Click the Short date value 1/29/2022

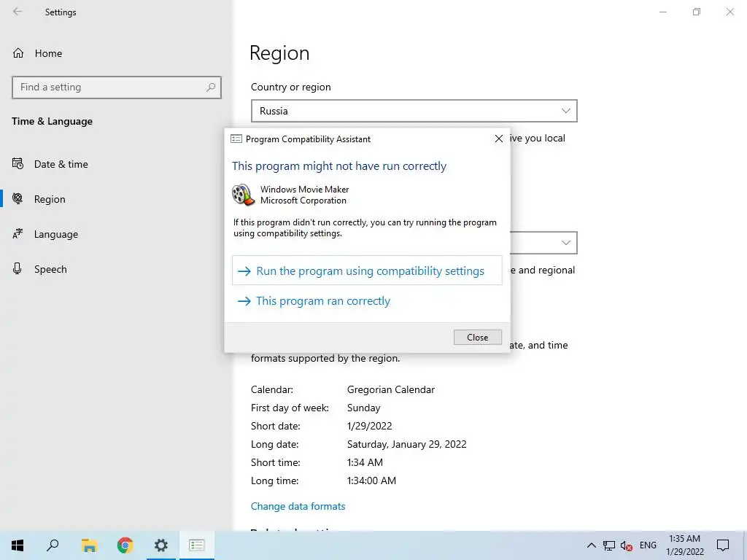[x=369, y=426]
